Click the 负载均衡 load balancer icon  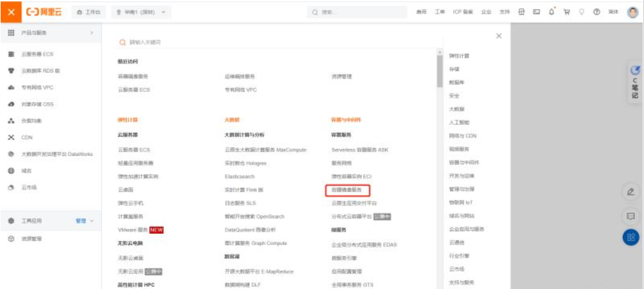click(12, 121)
